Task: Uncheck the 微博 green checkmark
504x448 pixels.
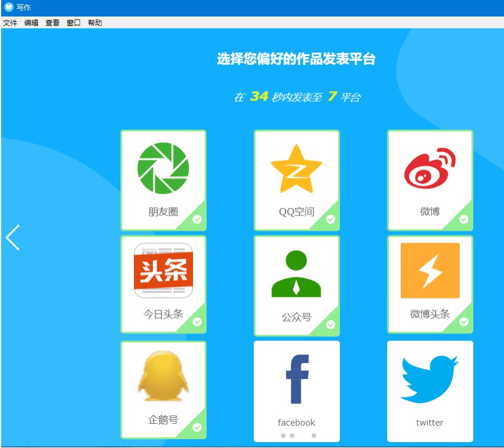Action: [464, 219]
